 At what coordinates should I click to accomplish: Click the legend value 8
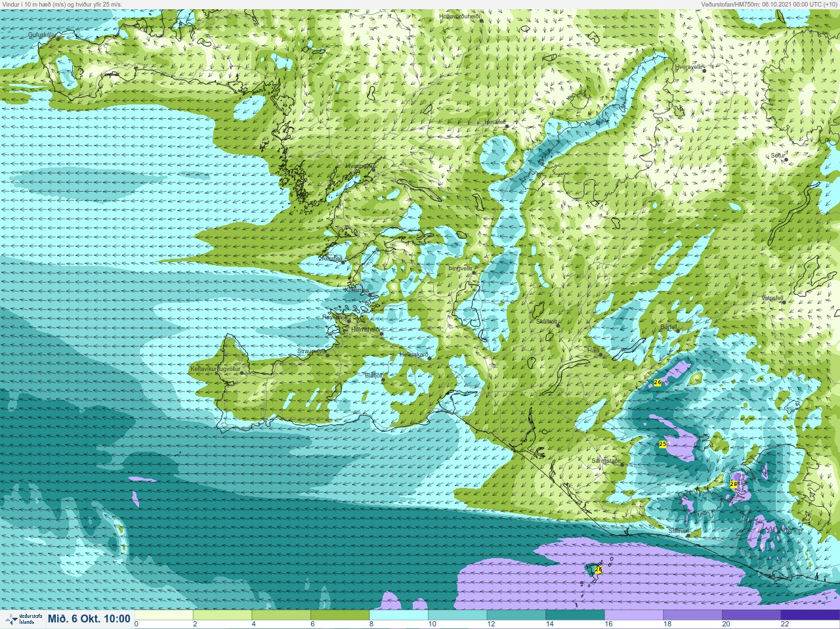click(x=372, y=624)
